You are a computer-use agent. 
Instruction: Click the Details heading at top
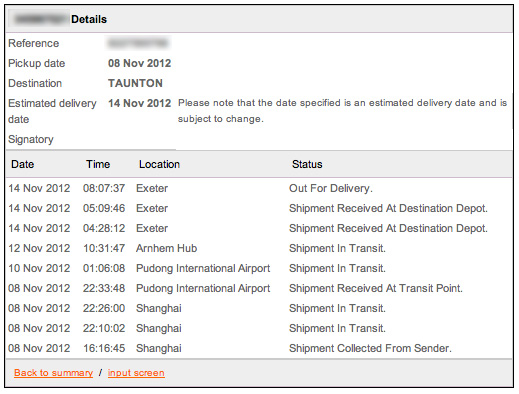click(89, 19)
